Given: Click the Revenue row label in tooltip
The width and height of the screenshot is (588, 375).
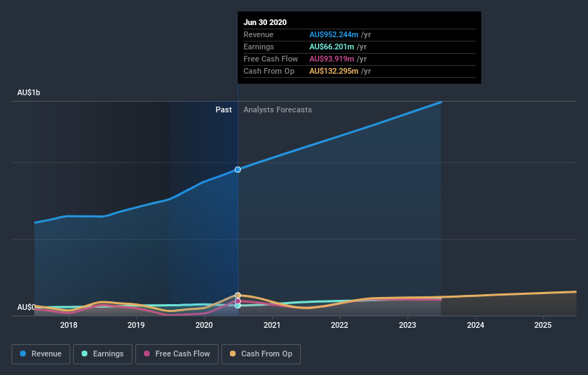Looking at the screenshot, I should (x=259, y=34).
